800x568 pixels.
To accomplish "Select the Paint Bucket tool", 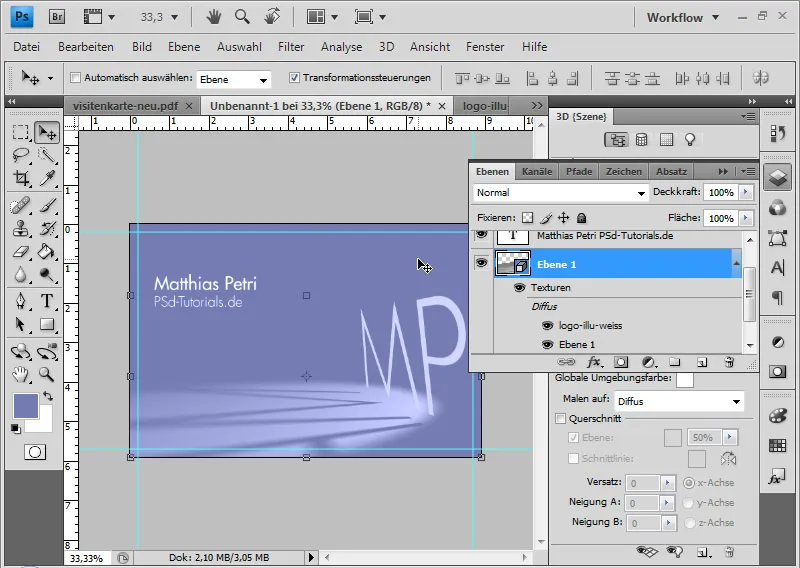I will (47, 252).
